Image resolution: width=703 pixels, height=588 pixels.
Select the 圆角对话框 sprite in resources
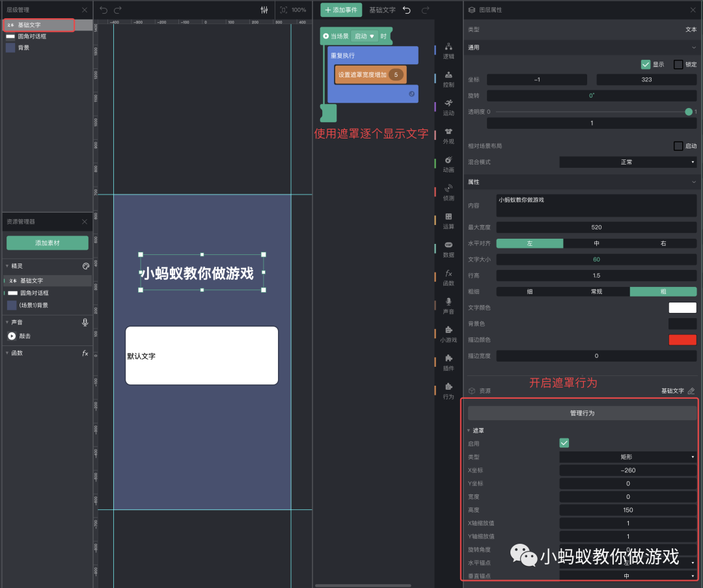tap(47, 293)
